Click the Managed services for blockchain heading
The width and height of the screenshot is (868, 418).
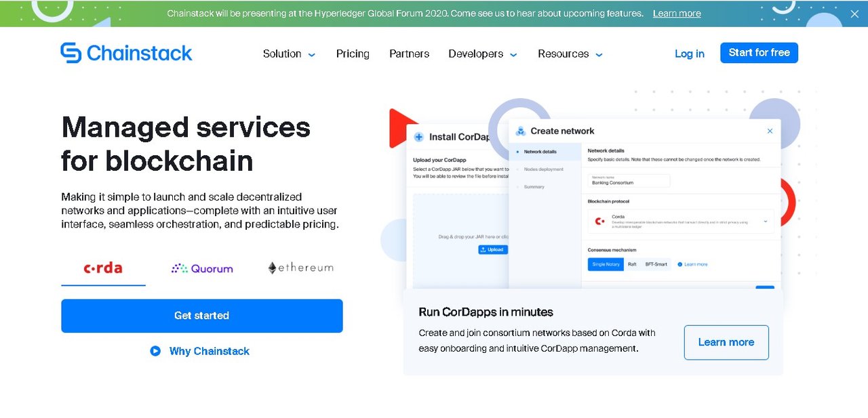[186, 144]
